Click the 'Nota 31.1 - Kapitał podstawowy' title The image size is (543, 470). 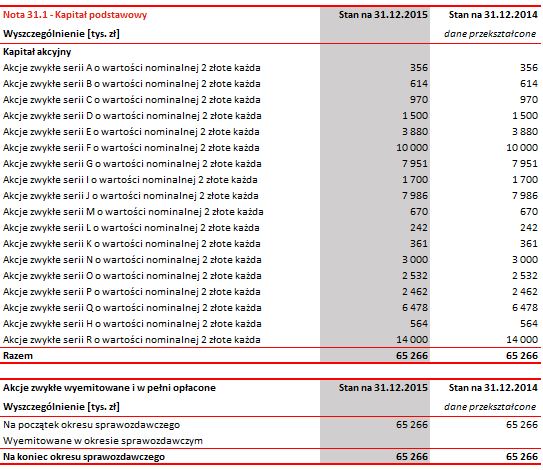click(x=75, y=15)
